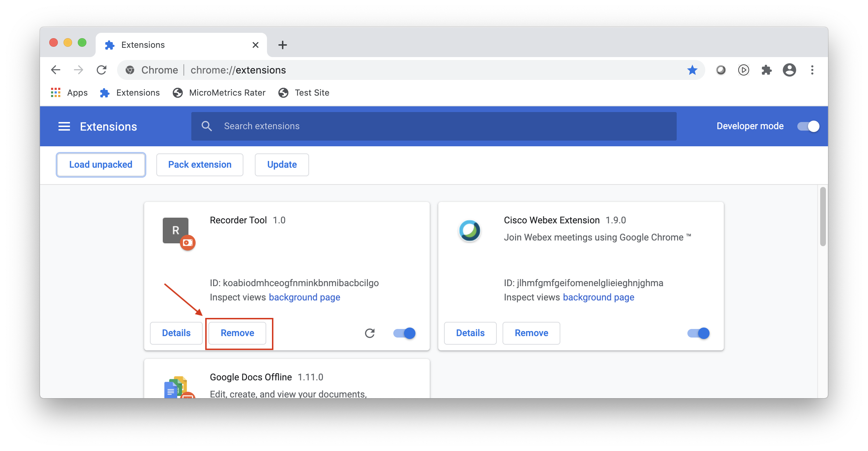Select the Cisco Webex ID text

tap(584, 283)
